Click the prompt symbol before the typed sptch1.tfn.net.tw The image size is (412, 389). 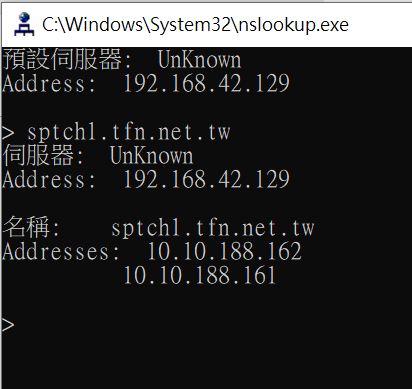(x=8, y=132)
